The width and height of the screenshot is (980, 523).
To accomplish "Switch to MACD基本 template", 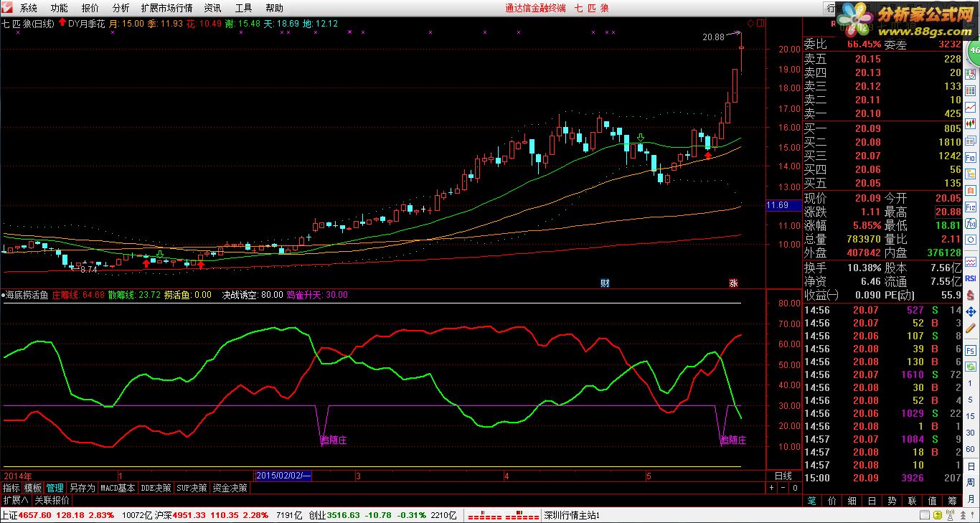I will coord(118,488).
